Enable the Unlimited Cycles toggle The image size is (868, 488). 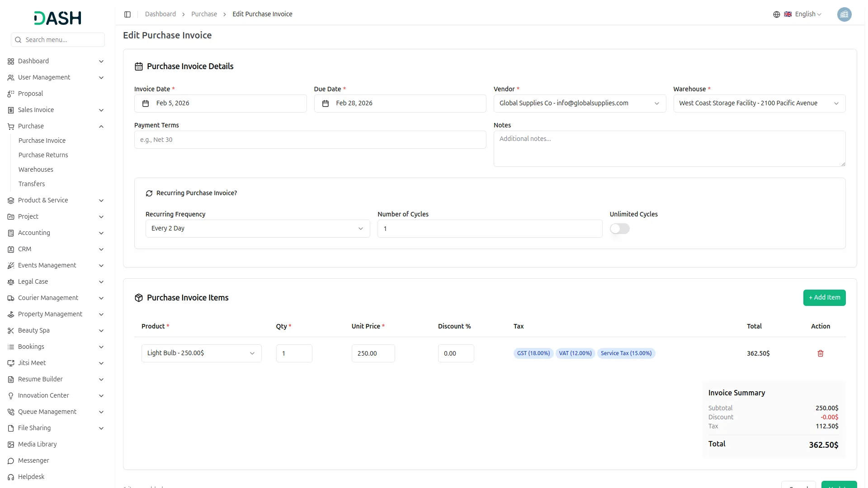click(619, 229)
